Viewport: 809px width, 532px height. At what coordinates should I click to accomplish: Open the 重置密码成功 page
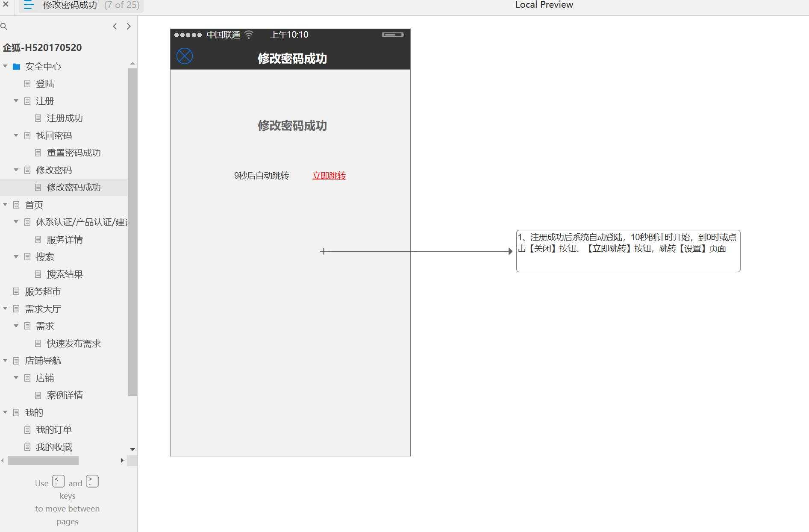pyautogui.click(x=74, y=153)
